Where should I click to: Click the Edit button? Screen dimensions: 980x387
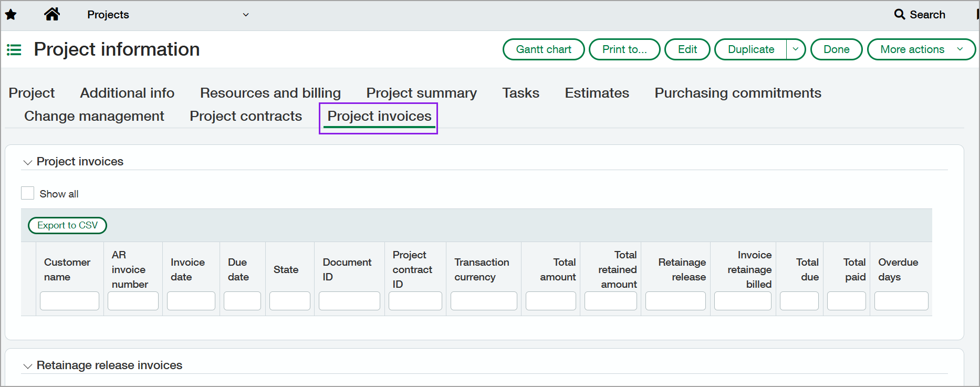click(687, 49)
